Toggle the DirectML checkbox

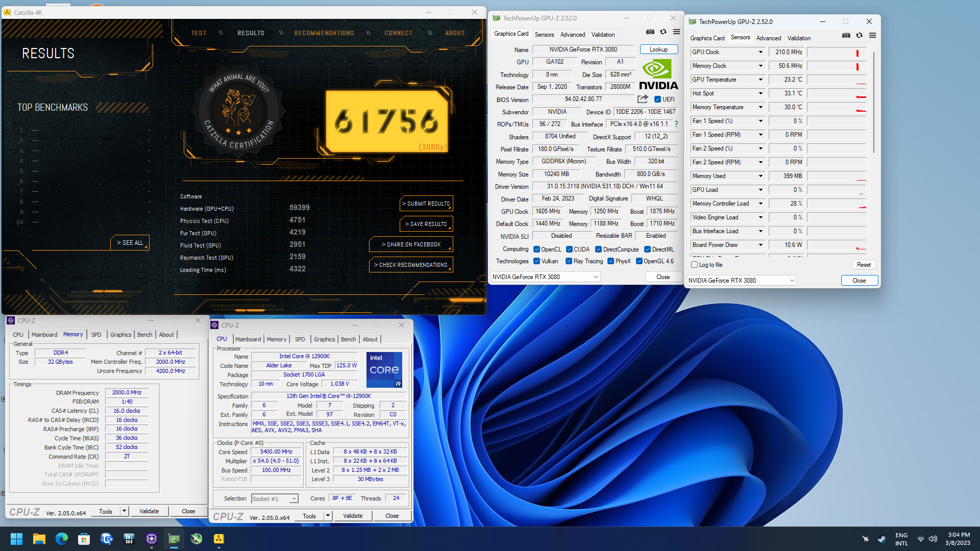[x=647, y=249]
